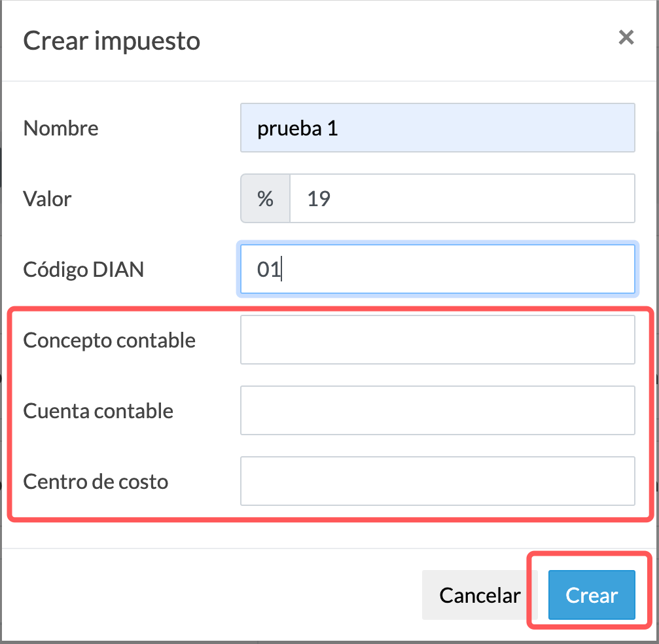Open the Concepto contable field
The height and width of the screenshot is (644, 659).
coord(438,340)
